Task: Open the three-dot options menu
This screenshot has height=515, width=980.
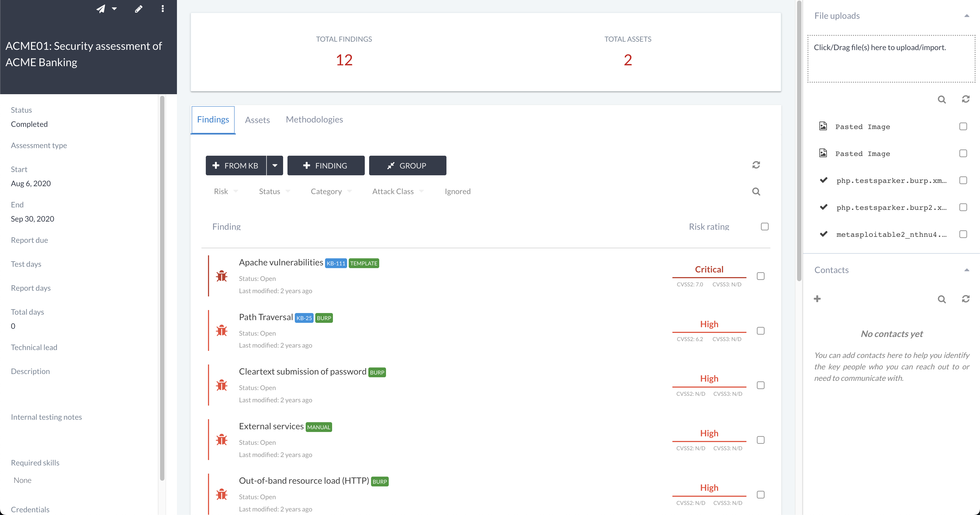Action: (x=163, y=9)
